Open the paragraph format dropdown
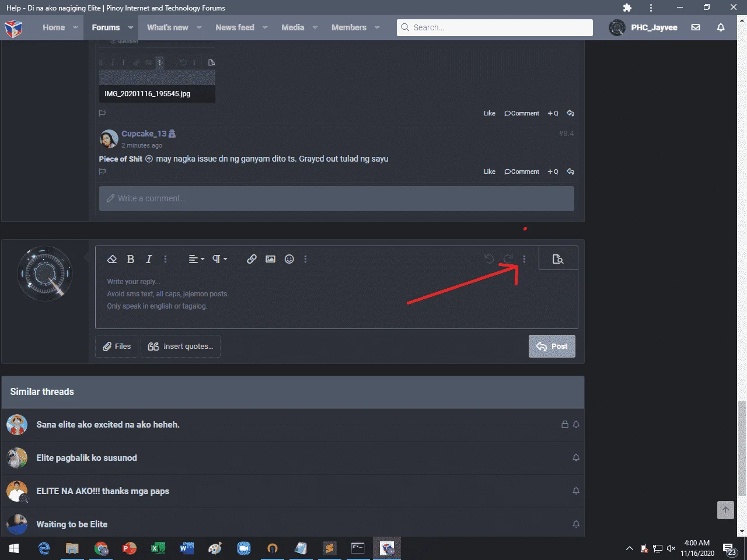This screenshot has width=747, height=560. pyautogui.click(x=220, y=259)
